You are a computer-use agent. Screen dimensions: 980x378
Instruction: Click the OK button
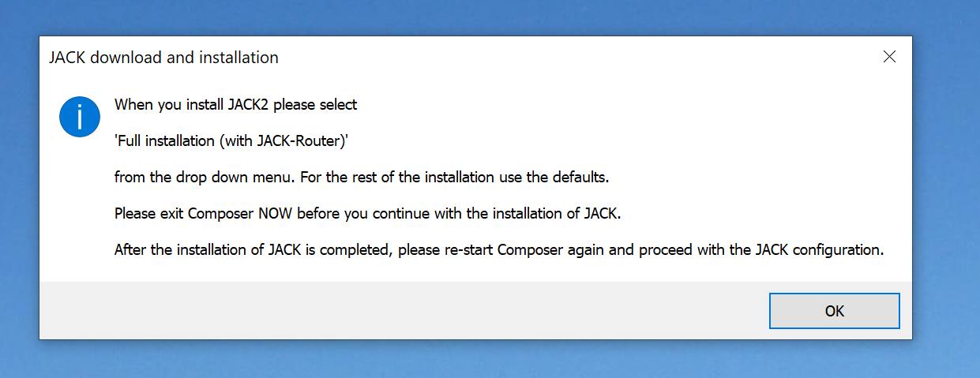[834, 311]
